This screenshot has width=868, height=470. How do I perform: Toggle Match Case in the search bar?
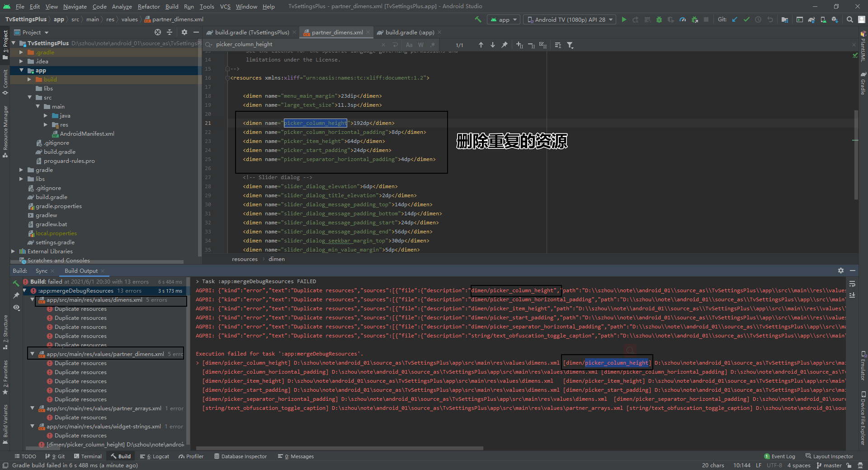[409, 45]
